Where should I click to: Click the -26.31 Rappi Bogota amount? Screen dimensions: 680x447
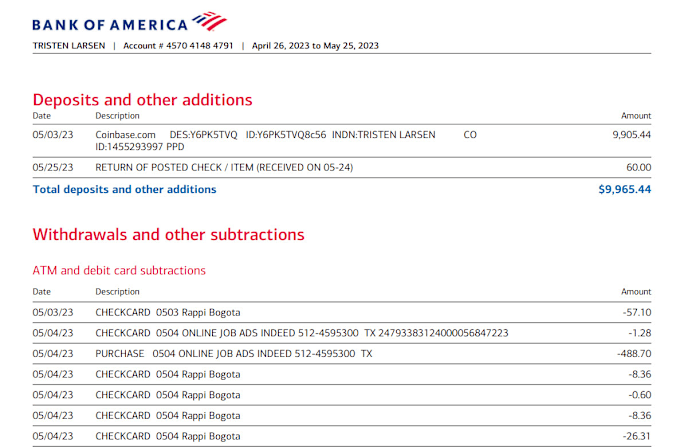(637, 436)
